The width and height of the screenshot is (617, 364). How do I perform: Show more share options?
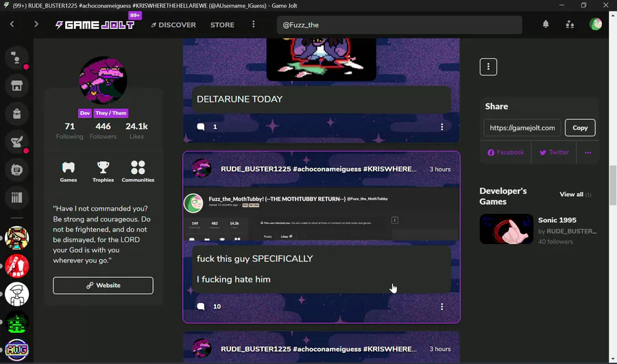coord(588,153)
